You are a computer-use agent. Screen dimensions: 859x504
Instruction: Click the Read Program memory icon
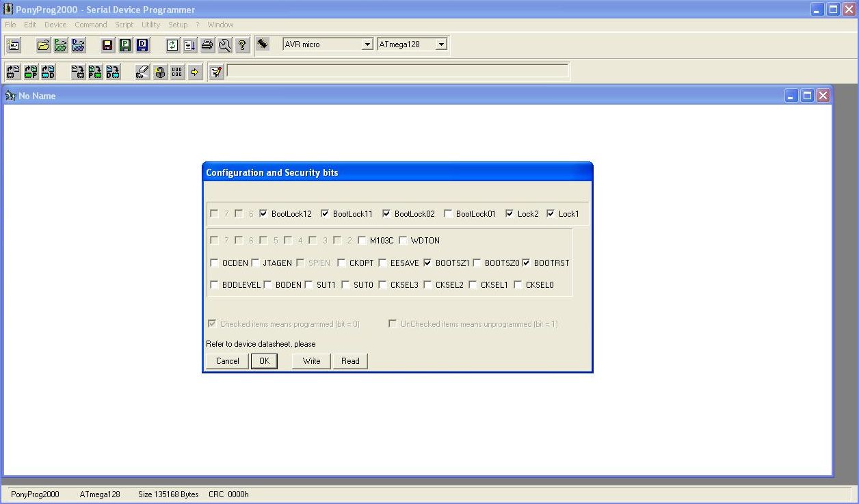31,72
